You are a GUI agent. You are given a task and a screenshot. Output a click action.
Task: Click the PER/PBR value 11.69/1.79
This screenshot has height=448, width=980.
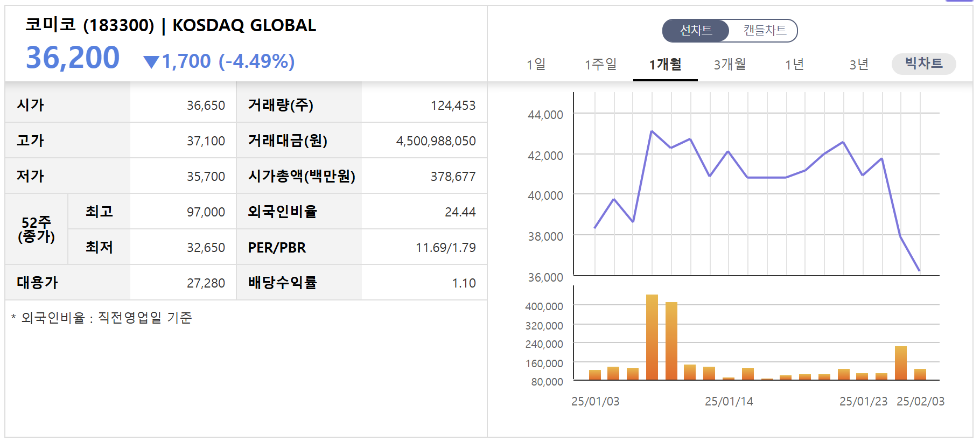446,248
